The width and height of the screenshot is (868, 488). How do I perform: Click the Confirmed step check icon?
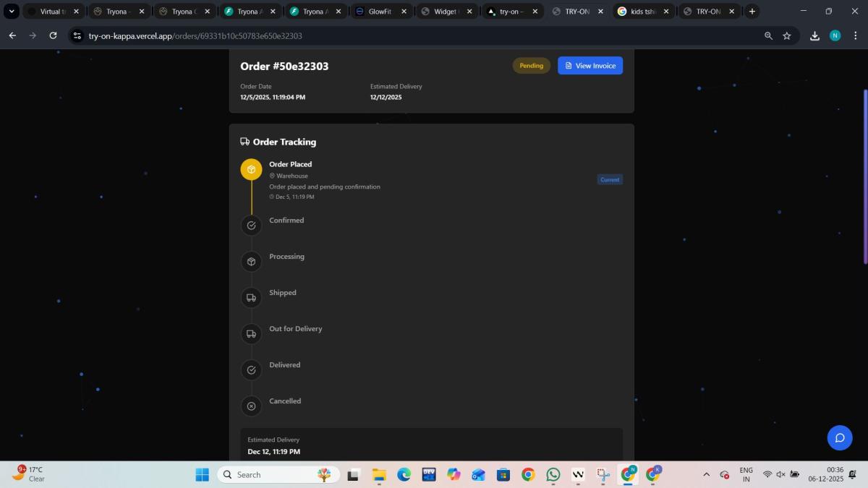(x=251, y=226)
